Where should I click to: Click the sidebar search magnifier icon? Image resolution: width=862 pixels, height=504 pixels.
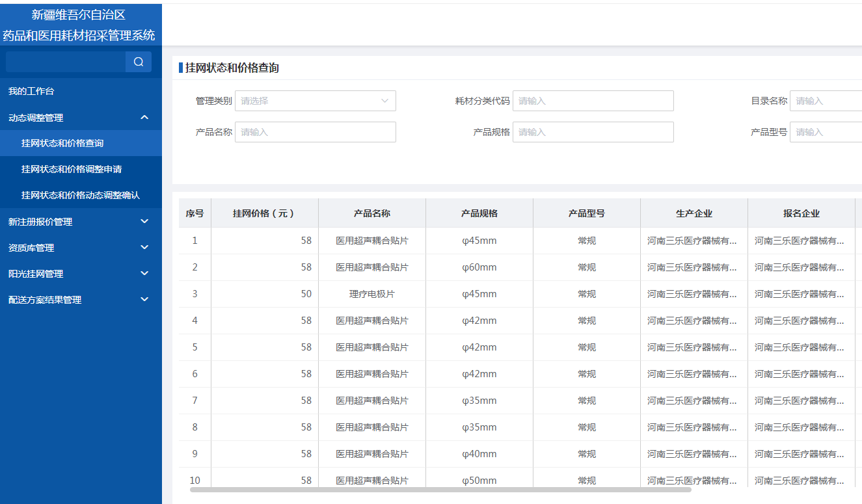(x=138, y=62)
